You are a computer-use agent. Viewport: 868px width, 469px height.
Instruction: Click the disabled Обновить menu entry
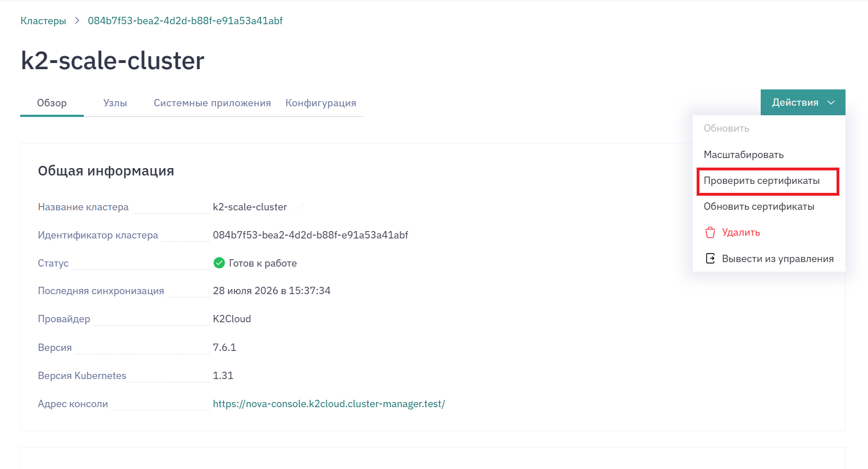[x=769, y=128]
